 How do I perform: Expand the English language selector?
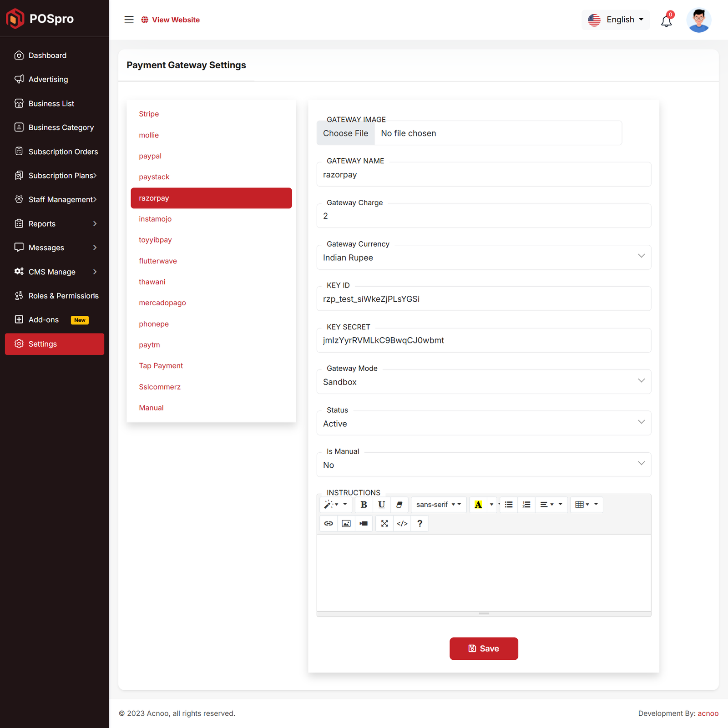tap(616, 20)
